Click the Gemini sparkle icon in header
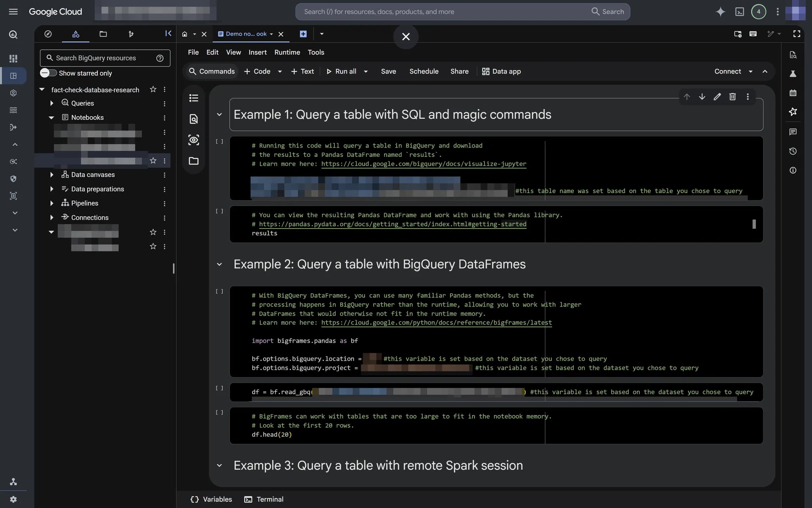The height and width of the screenshot is (508, 812). (x=720, y=12)
